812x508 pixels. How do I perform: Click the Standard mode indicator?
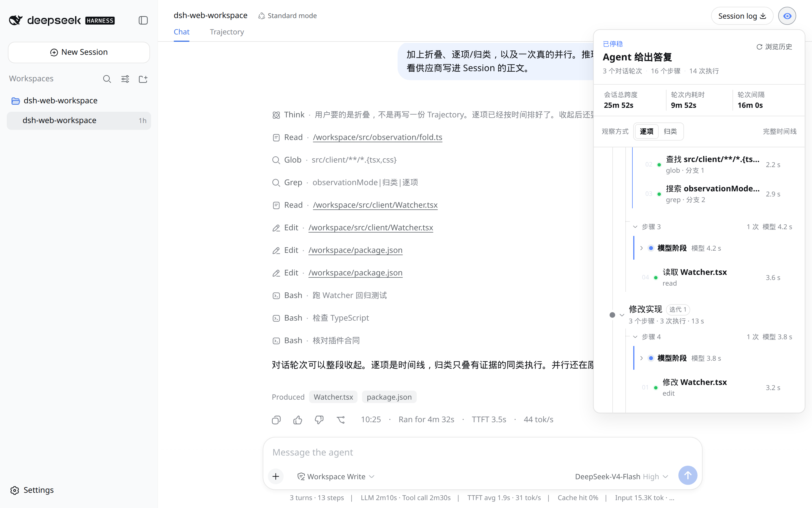click(x=288, y=16)
